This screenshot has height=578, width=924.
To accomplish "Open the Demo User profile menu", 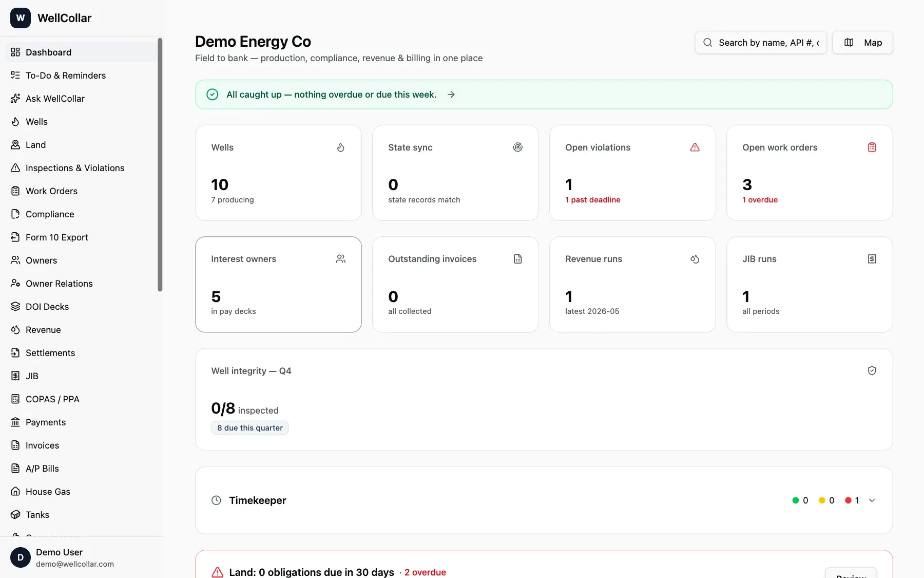I will coord(82,557).
